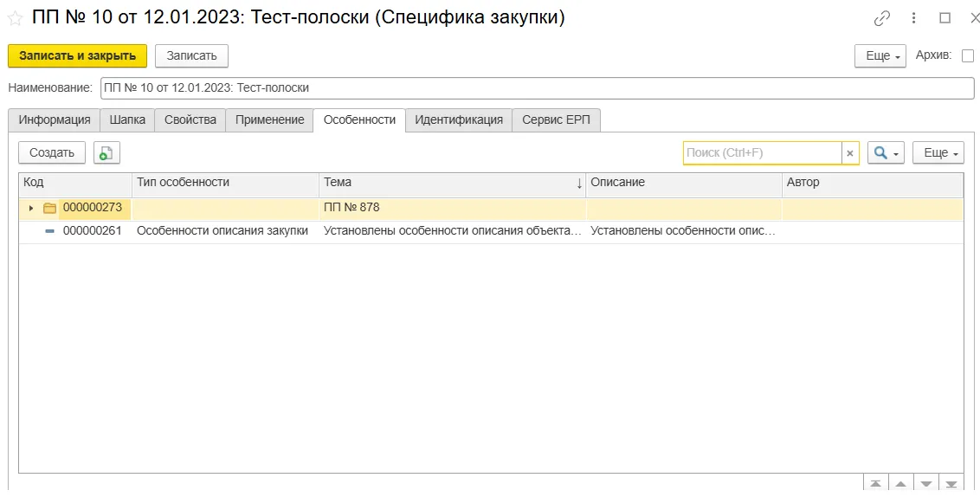The image size is (980, 497).
Task: Select code cell 000000273
Action: pyautogui.click(x=93, y=208)
